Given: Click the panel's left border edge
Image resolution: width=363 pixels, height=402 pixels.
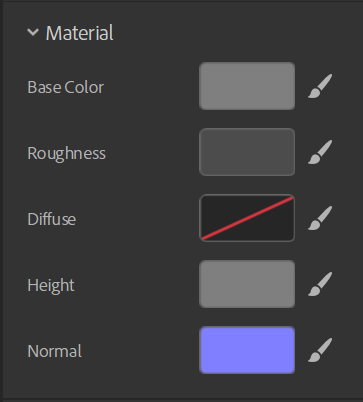Looking at the screenshot, I should point(2,201).
